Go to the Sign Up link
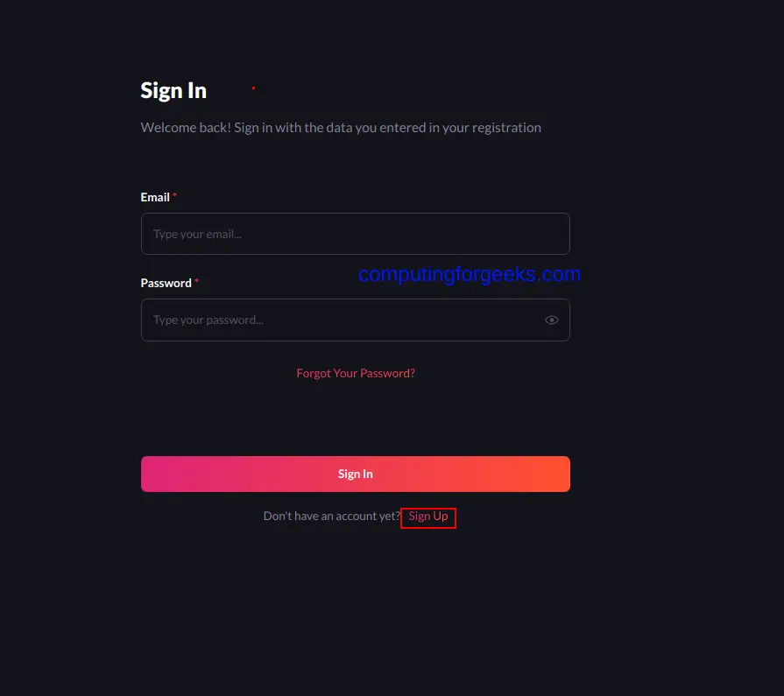This screenshot has height=696, width=784. [428, 517]
